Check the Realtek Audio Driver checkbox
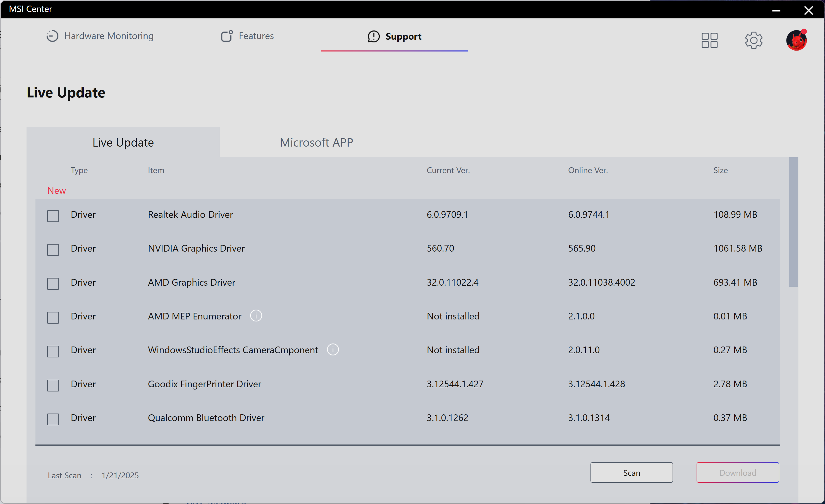Image resolution: width=825 pixels, height=504 pixels. 53,216
